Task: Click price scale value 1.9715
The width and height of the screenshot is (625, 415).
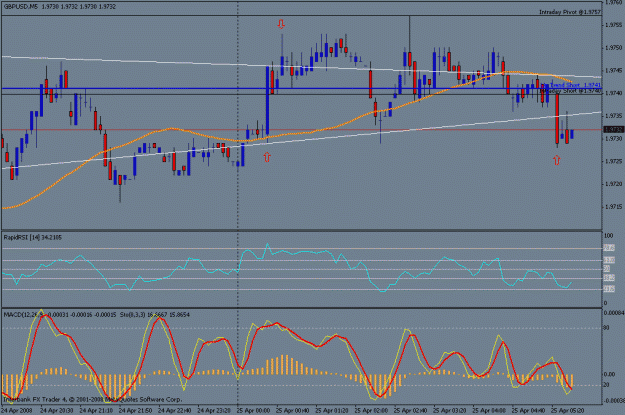Action: pos(613,207)
